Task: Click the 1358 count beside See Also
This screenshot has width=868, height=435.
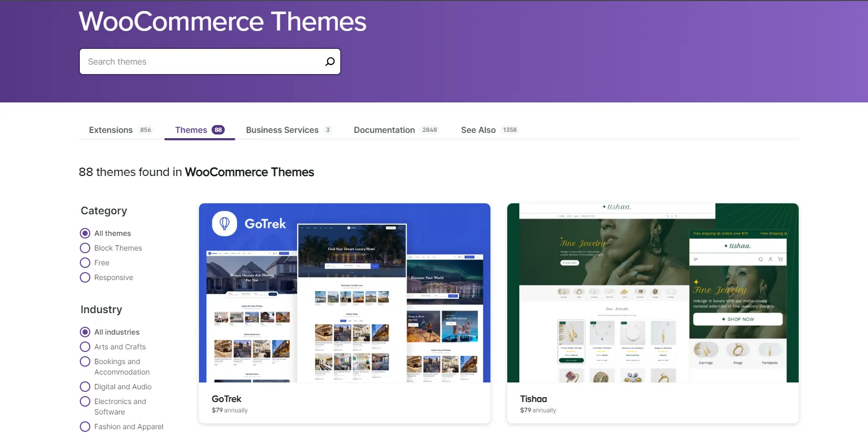Action: tap(510, 130)
